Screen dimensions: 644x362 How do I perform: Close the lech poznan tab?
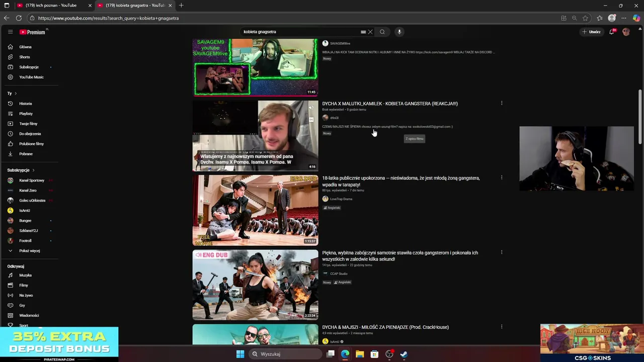(90, 5)
